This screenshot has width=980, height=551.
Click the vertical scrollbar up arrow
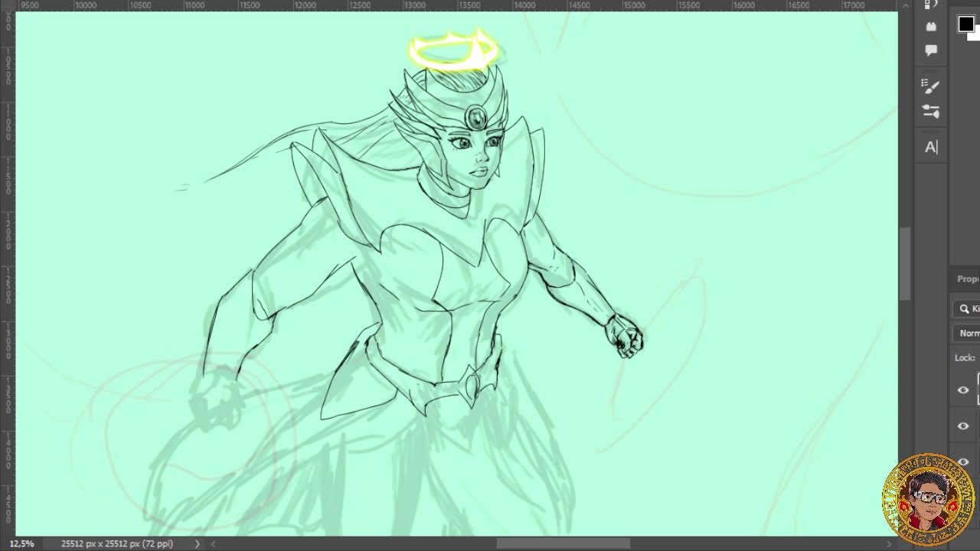pyautogui.click(x=905, y=6)
